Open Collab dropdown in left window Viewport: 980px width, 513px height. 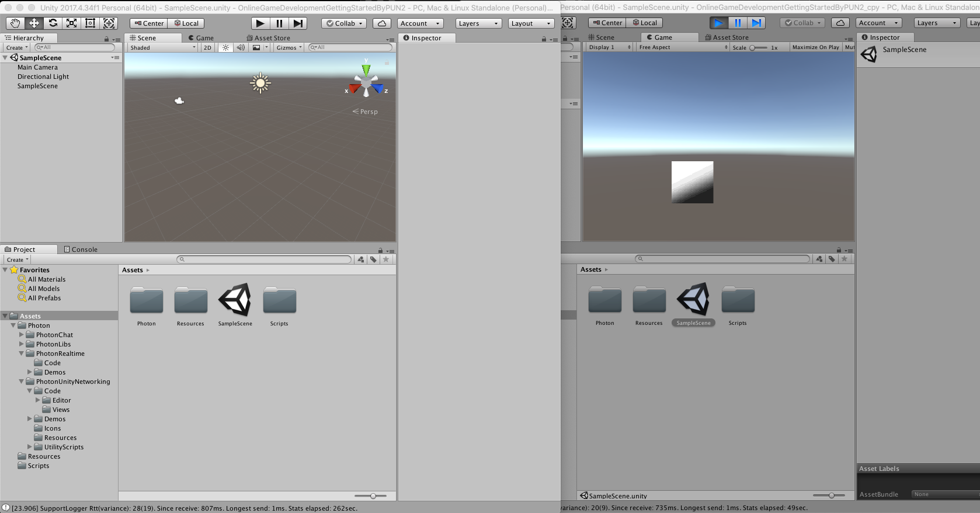point(344,23)
